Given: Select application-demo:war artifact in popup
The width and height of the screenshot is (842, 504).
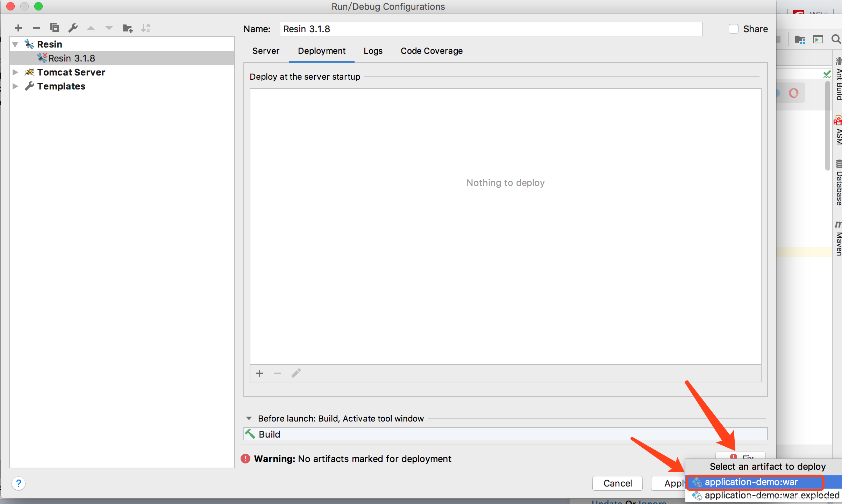Looking at the screenshot, I should (x=751, y=482).
